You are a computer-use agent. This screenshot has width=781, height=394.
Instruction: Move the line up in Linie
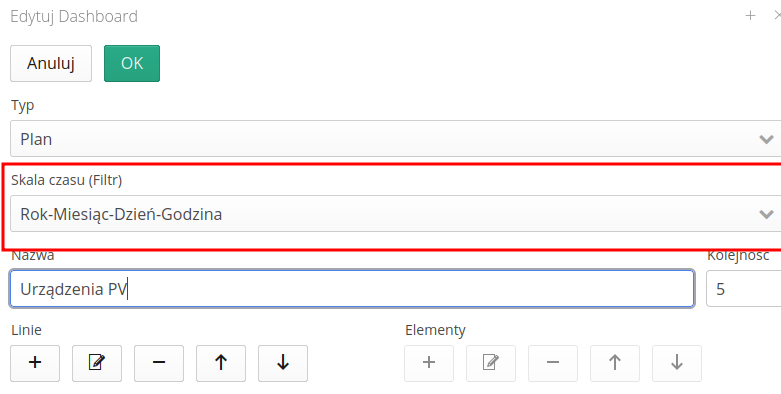[x=221, y=363]
